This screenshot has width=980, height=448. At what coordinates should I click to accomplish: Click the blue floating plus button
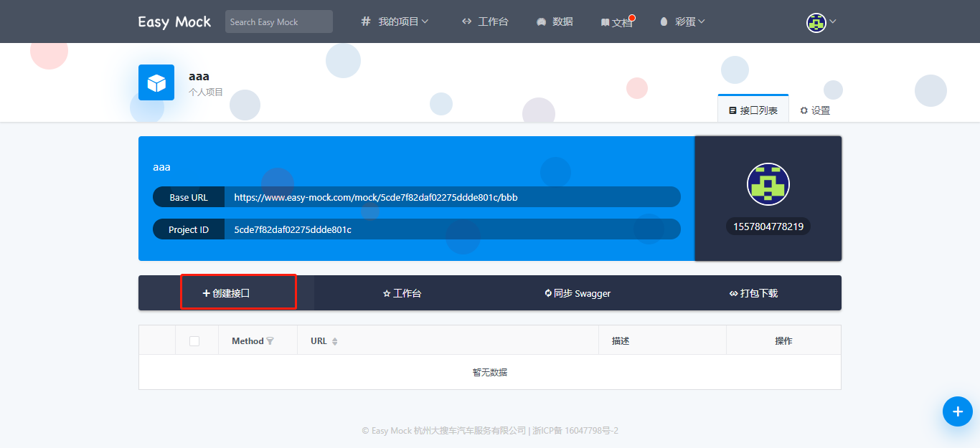(x=957, y=411)
